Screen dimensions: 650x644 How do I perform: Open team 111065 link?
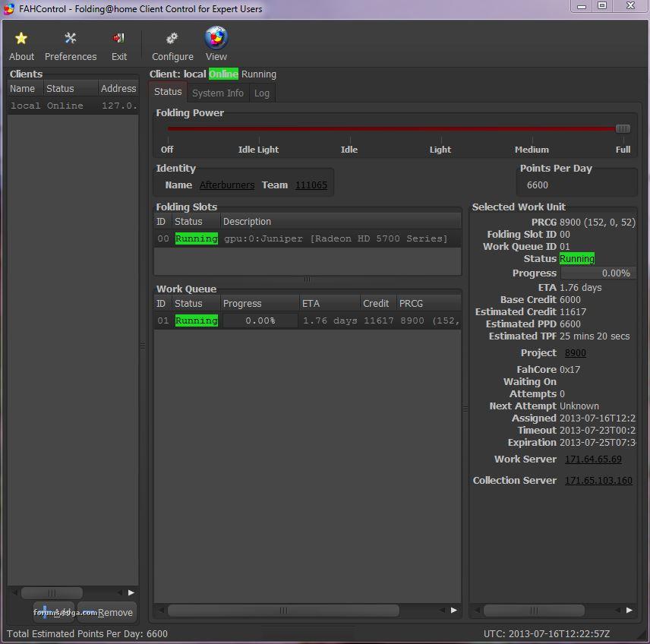click(x=311, y=185)
